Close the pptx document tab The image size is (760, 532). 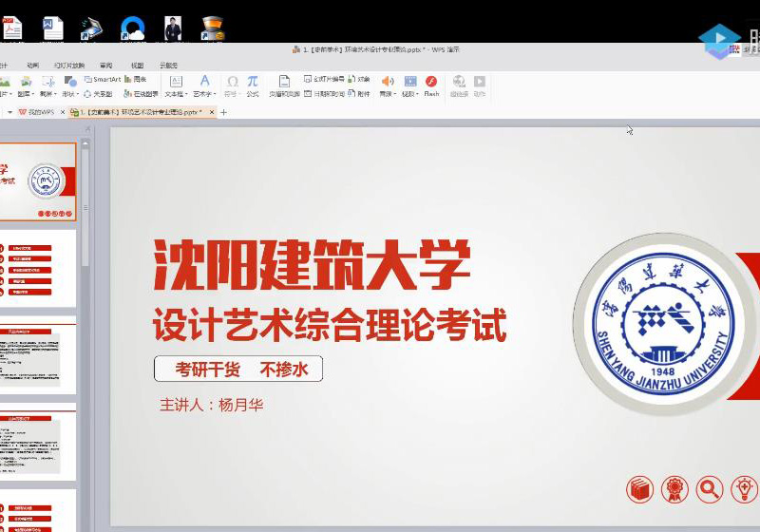click(211, 112)
